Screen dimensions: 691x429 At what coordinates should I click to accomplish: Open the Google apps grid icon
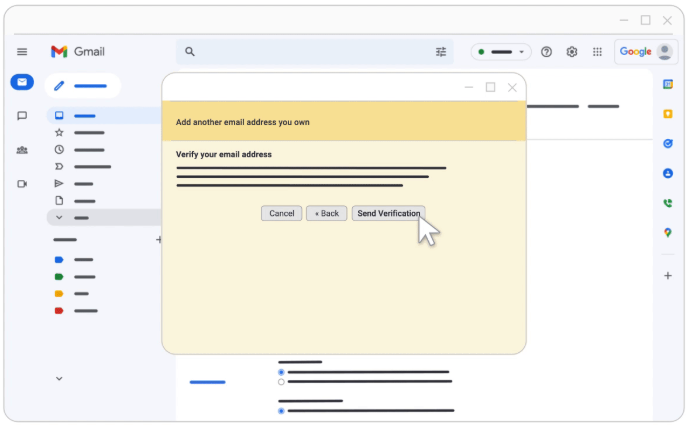pos(597,52)
